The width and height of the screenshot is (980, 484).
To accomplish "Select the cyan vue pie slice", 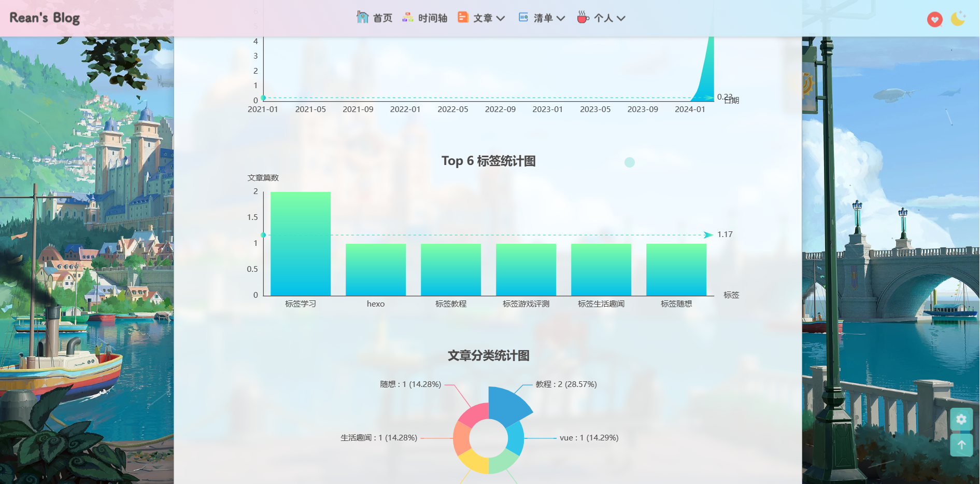I will pos(516,438).
